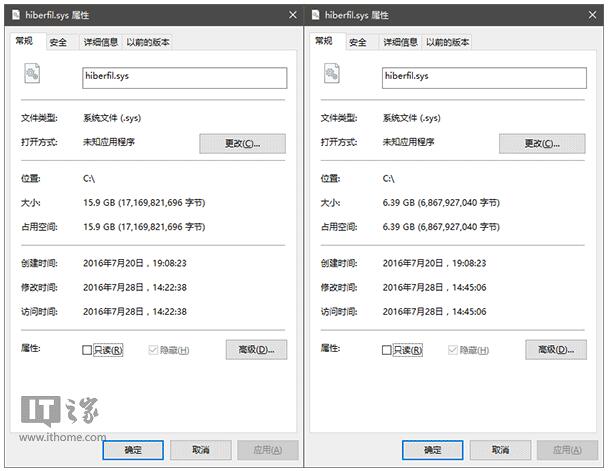Click the large sys file icon in right window
The image size is (608, 471).
332,73
